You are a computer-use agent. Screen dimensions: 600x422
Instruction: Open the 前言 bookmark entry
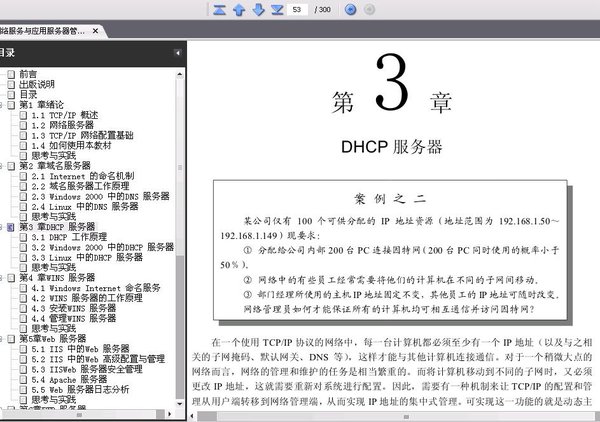(28, 74)
